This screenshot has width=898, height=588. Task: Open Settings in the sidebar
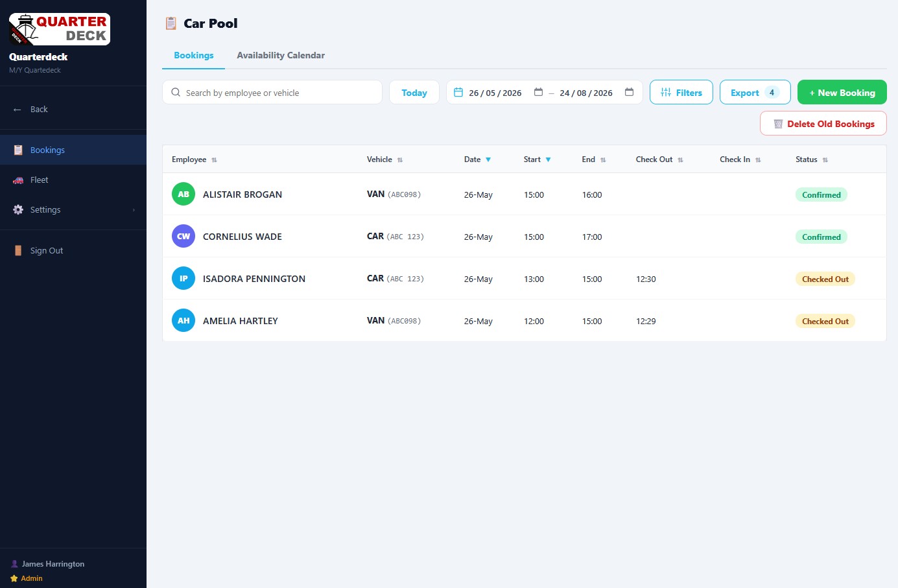73,209
